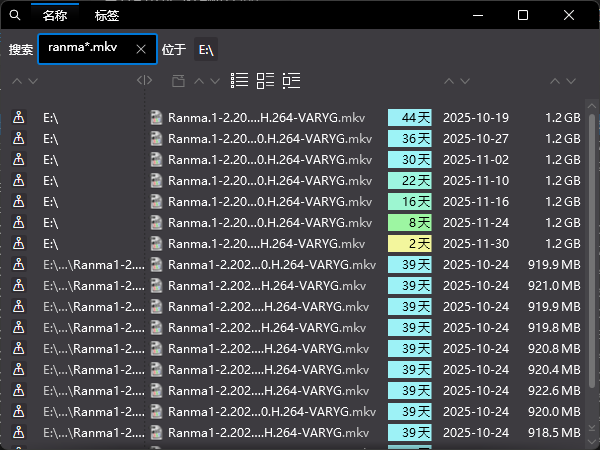Click the folder icon in the toolbar
Image resolution: width=600 pixels, height=450 pixels.
pyautogui.click(x=178, y=80)
